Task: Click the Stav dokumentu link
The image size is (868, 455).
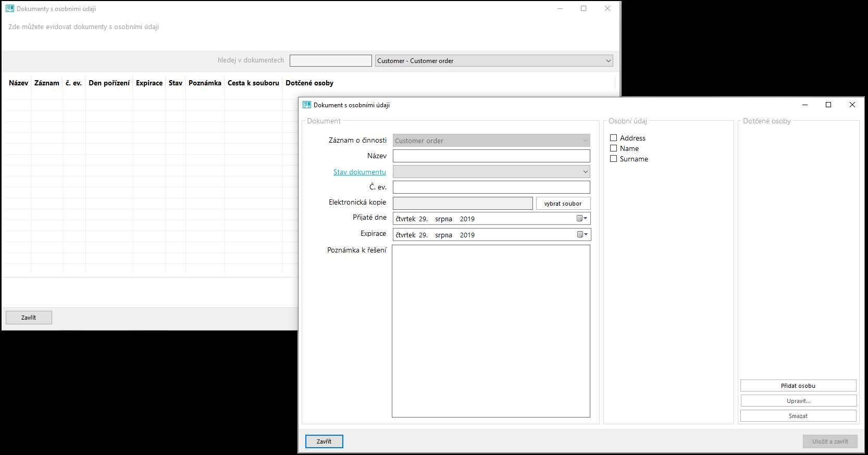Action: pos(359,172)
